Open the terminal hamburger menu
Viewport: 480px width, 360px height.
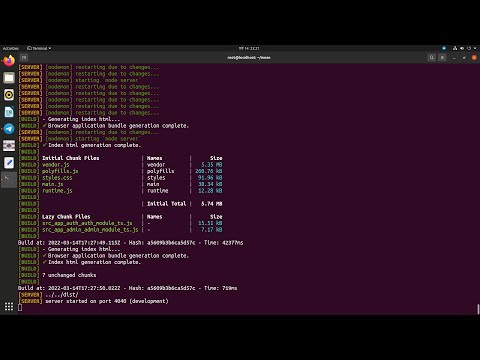point(442,58)
